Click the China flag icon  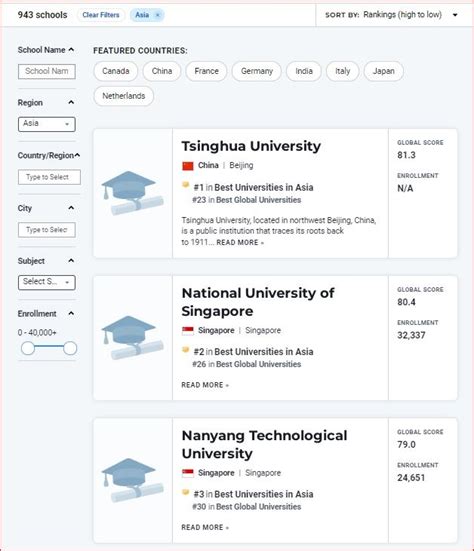coord(188,166)
